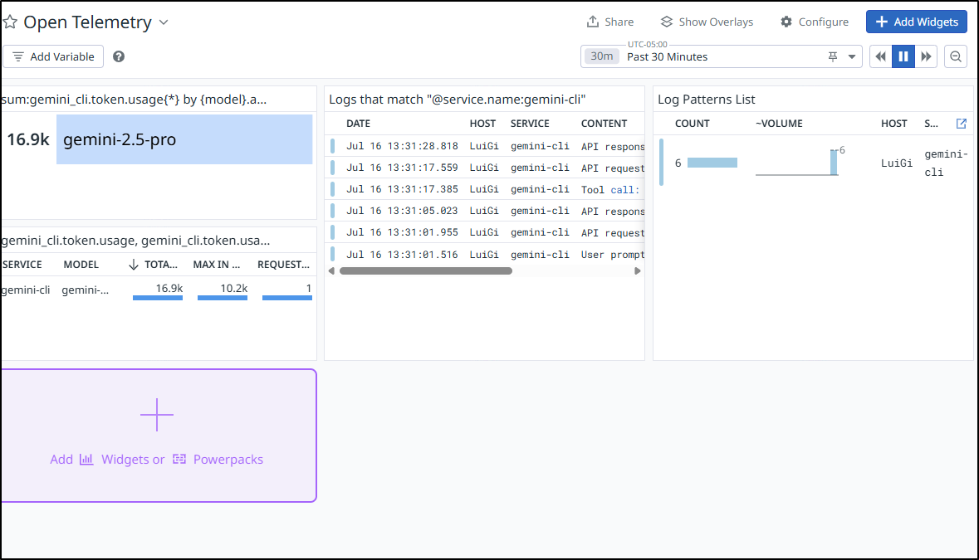Click the gemini-cli service cell in table
The width and height of the screenshot is (979, 560).
click(x=26, y=290)
